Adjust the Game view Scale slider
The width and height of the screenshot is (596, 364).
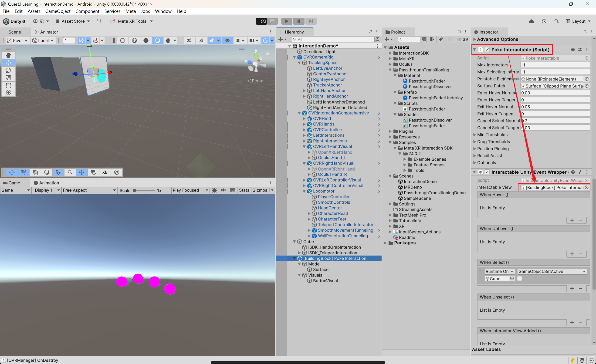click(144, 190)
